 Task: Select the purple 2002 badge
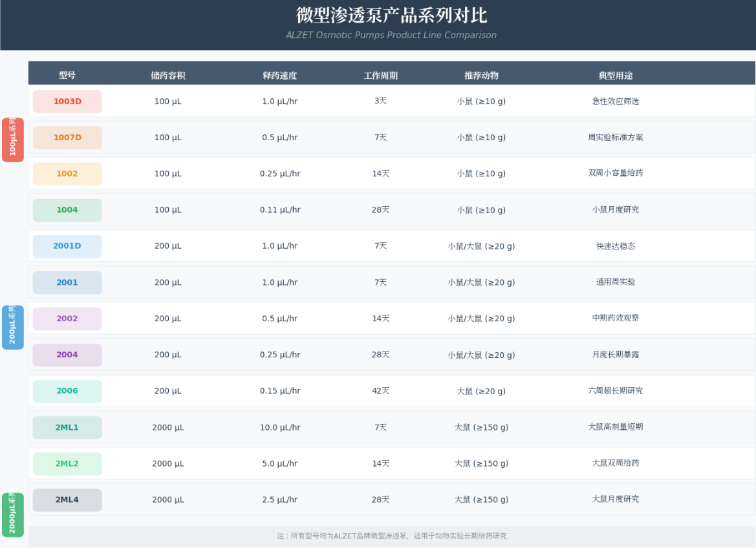coord(67,319)
